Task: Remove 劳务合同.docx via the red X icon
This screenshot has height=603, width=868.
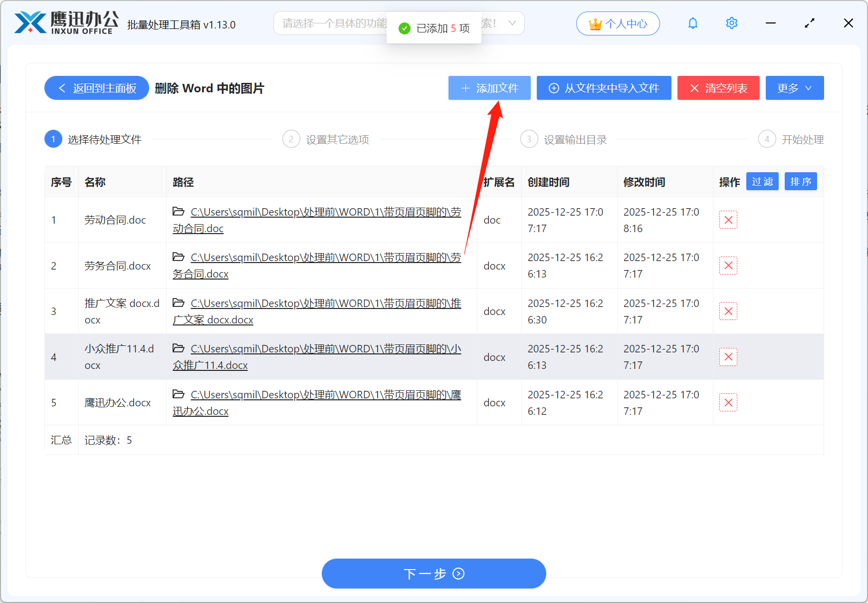Action: 728,266
